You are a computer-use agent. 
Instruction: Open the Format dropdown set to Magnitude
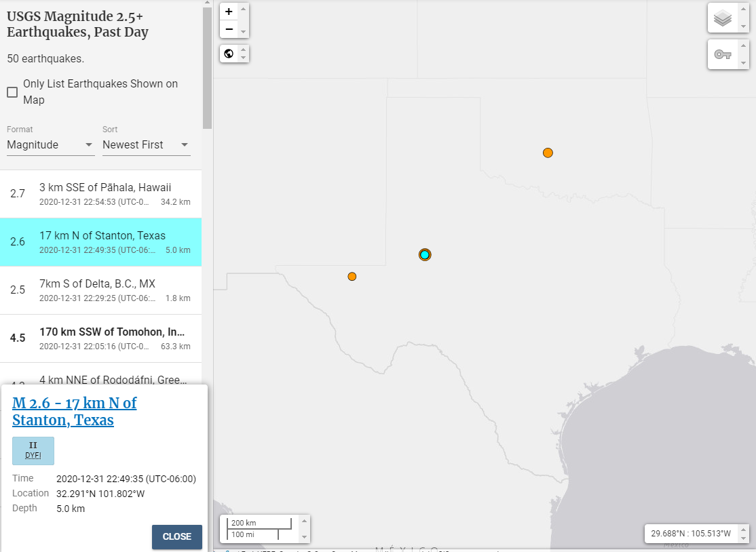[50, 145]
